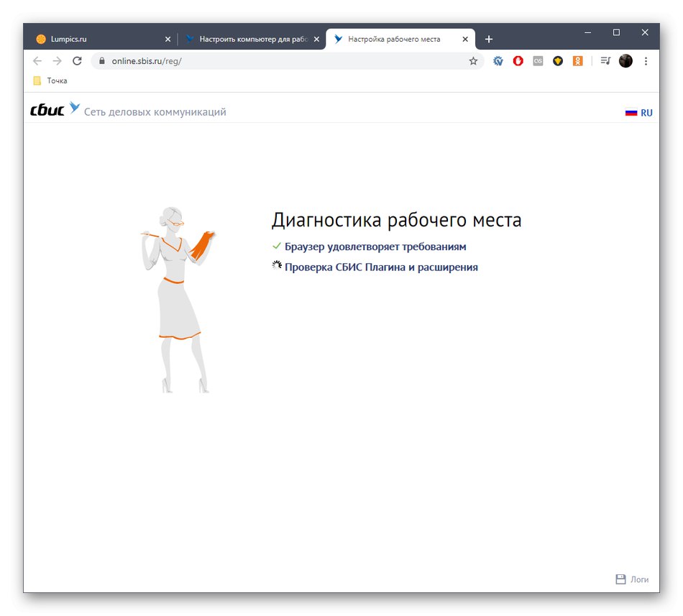
Task: Open the red Opera-style extension icon
Action: coord(518,61)
